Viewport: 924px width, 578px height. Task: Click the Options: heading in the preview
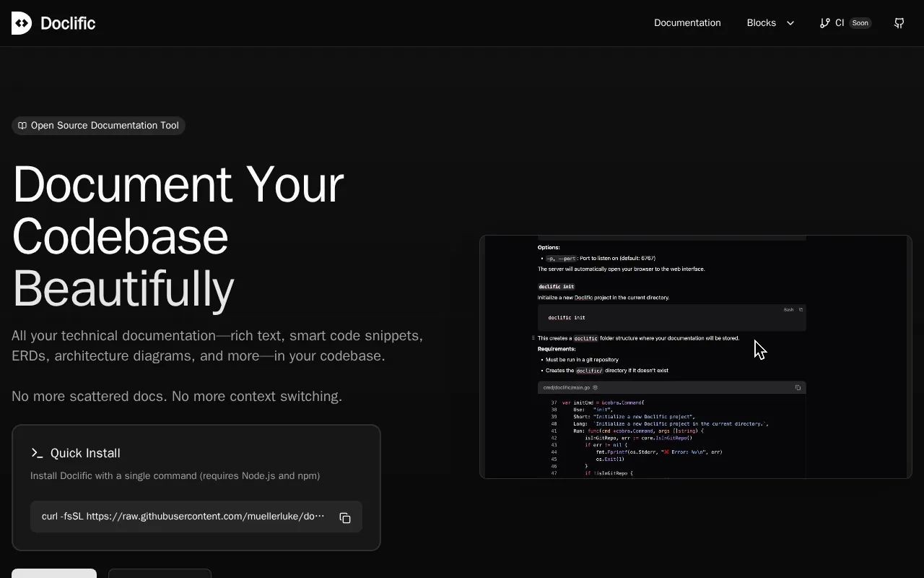[x=549, y=247]
